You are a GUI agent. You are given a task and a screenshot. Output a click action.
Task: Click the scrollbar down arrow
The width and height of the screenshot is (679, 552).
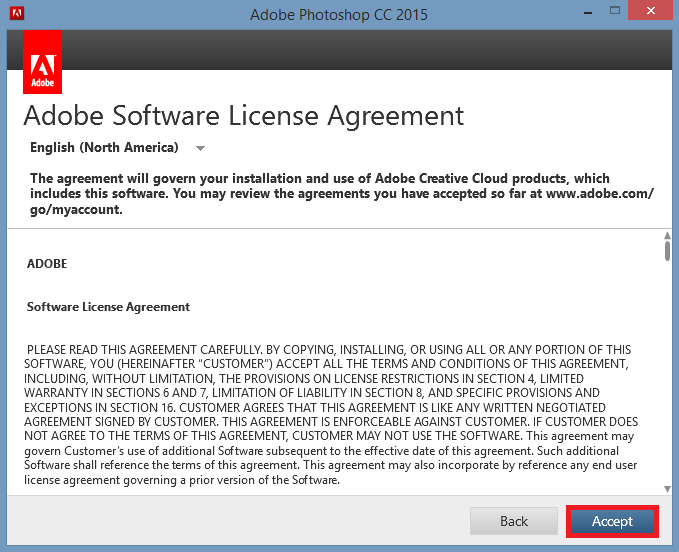(x=667, y=489)
